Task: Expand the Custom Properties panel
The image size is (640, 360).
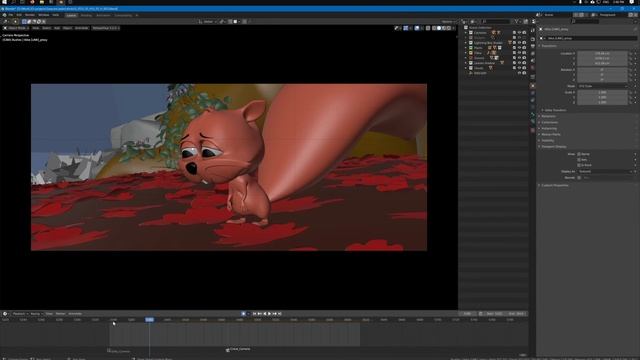Action: [x=554, y=185]
